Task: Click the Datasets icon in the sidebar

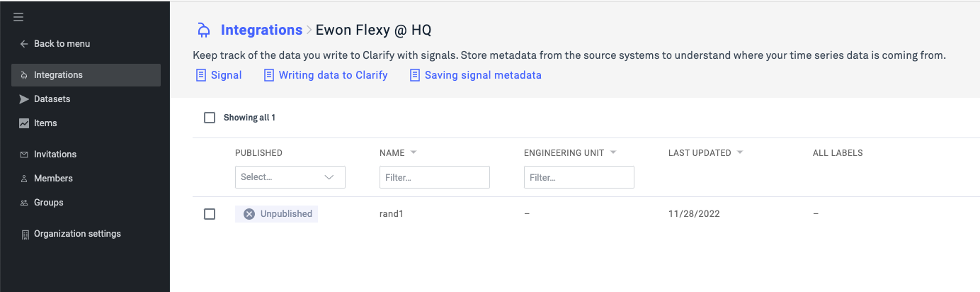Action: point(24,99)
